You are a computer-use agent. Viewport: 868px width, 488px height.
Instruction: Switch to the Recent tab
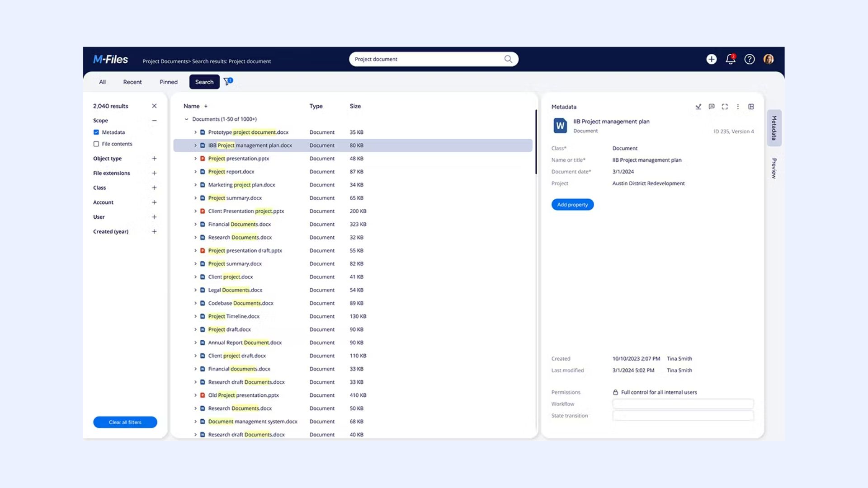point(132,82)
